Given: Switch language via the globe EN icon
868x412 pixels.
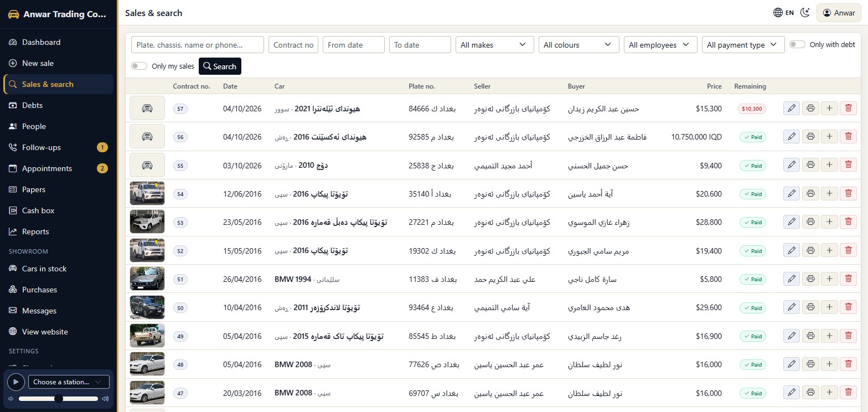Looking at the screenshot, I should (x=784, y=13).
